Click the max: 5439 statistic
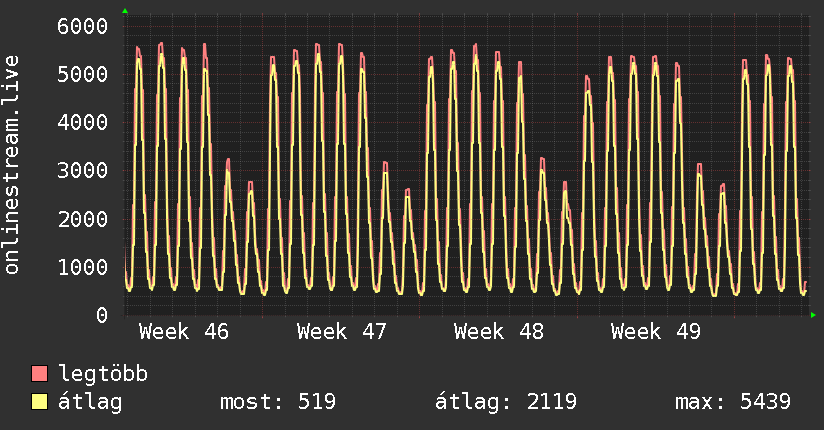 coord(733,403)
